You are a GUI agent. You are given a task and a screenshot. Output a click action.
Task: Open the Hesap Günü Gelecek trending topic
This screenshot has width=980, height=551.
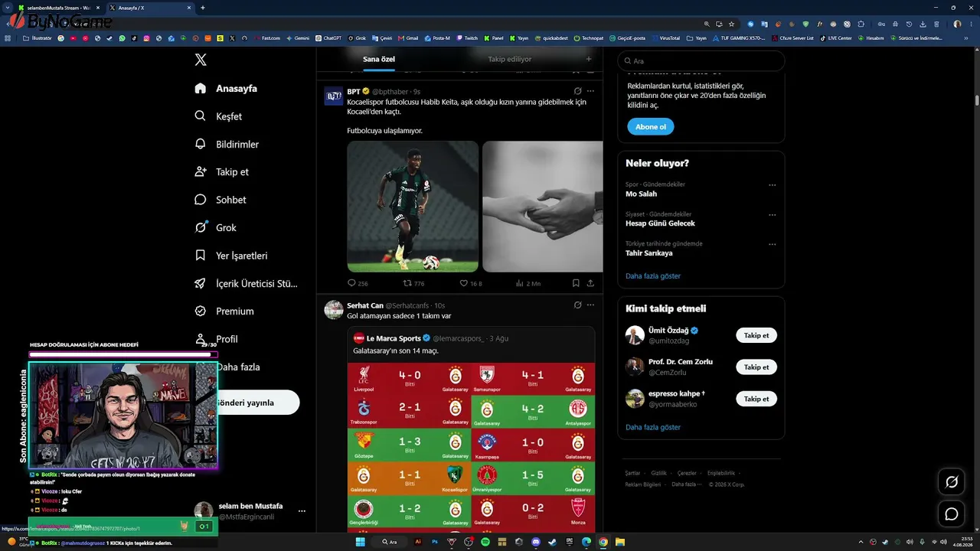[660, 223]
